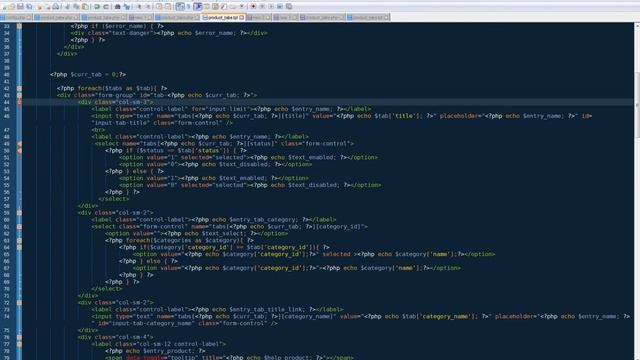The image size is (640, 360).
Task: Click the Cut scissors toolbar icon
Action: pos(67,7)
